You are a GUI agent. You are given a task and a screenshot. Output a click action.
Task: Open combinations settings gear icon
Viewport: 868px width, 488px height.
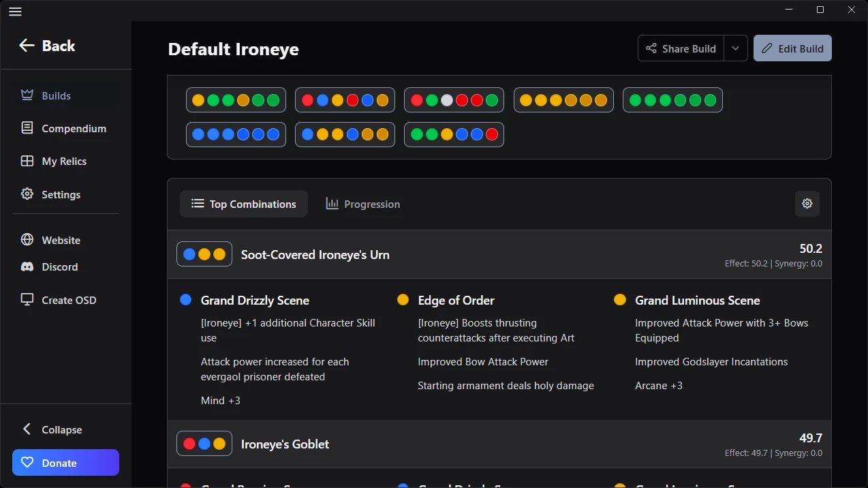pos(807,204)
